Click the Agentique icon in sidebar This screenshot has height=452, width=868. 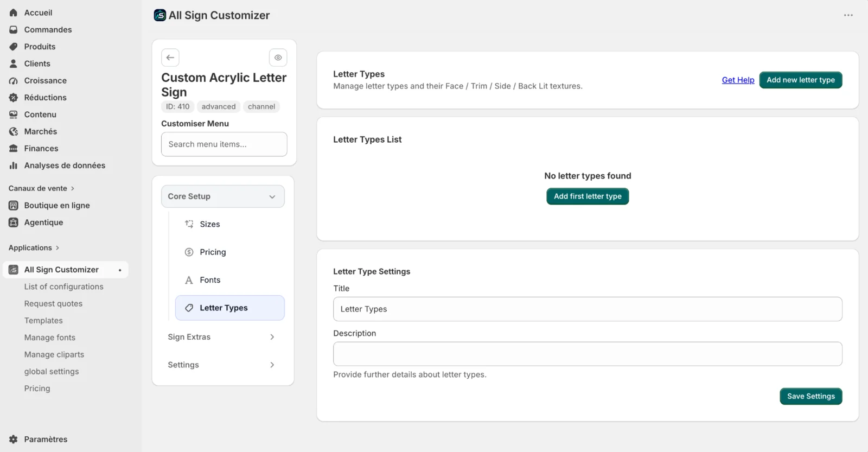[14, 222]
